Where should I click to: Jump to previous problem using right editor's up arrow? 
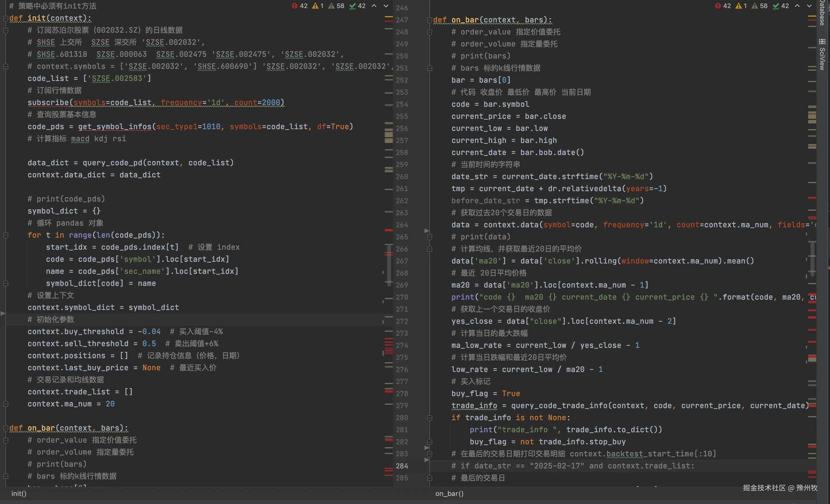point(797,6)
